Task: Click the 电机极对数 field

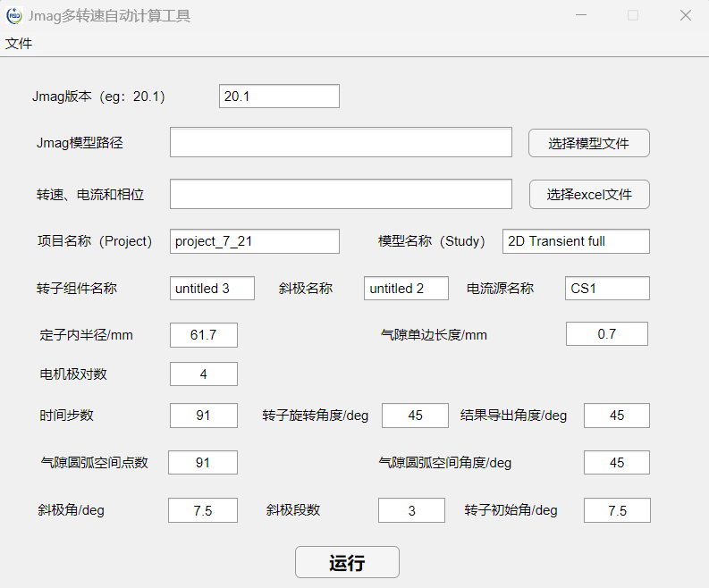Action: [204, 374]
